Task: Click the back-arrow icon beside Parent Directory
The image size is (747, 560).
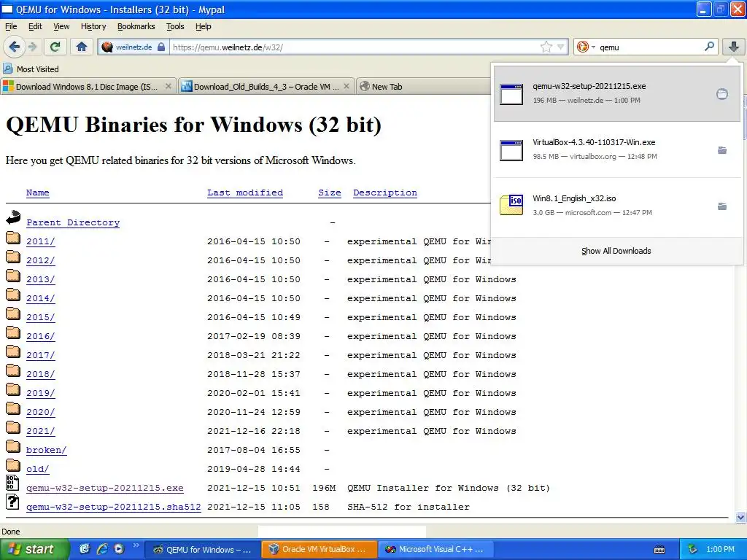Action: 13,217
